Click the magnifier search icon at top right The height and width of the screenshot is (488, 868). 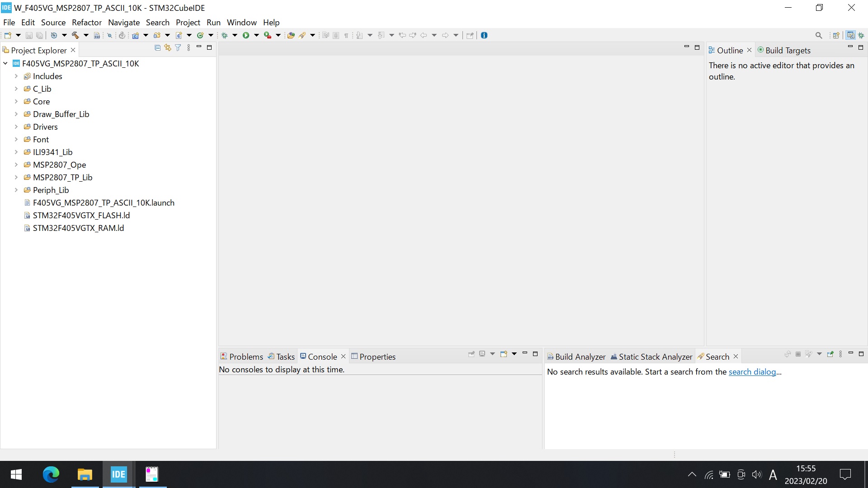coord(819,35)
